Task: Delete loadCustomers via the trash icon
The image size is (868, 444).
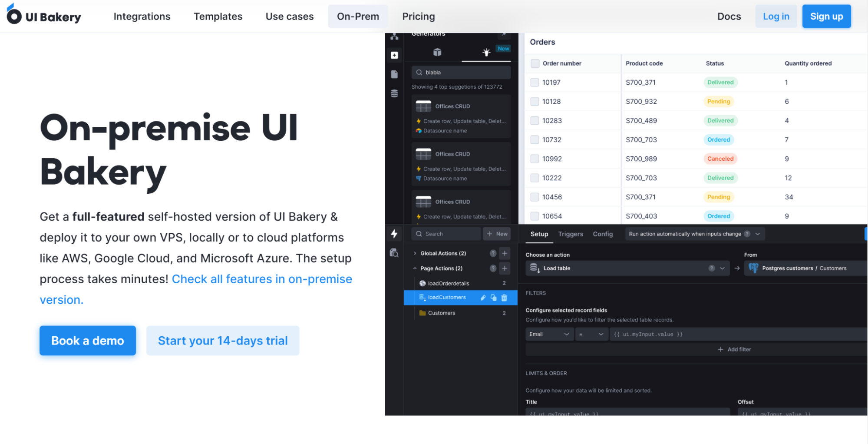Action: point(504,298)
